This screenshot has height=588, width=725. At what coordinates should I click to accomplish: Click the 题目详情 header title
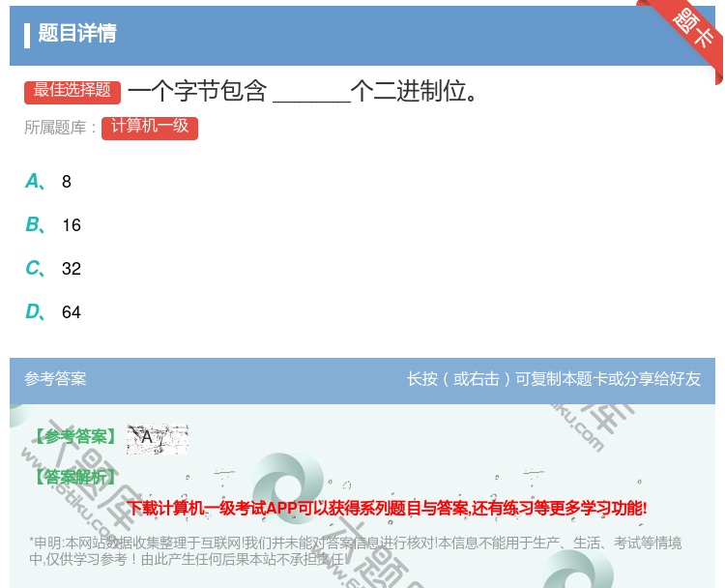(77, 34)
